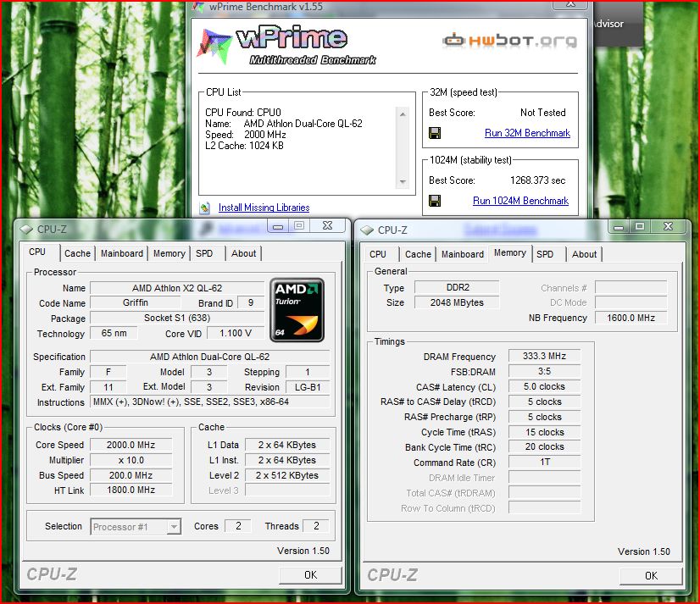Click the CPU List scroll up arrow
The width and height of the screenshot is (700, 604).
pyautogui.click(x=403, y=114)
